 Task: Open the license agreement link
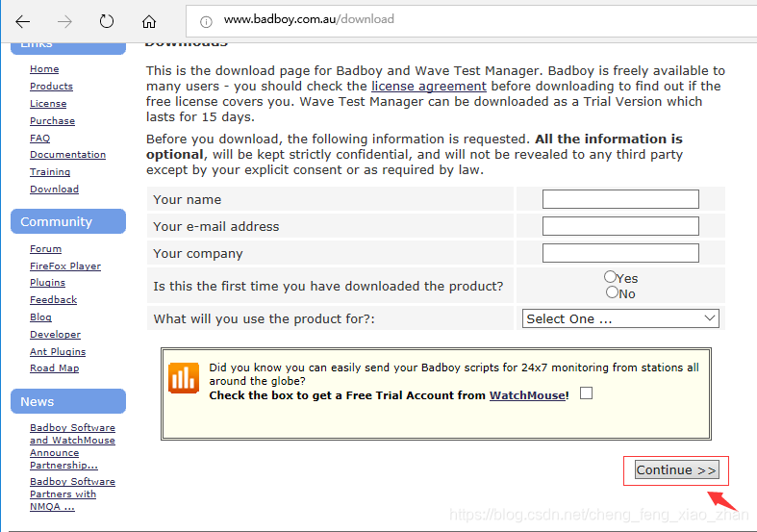[x=429, y=86]
